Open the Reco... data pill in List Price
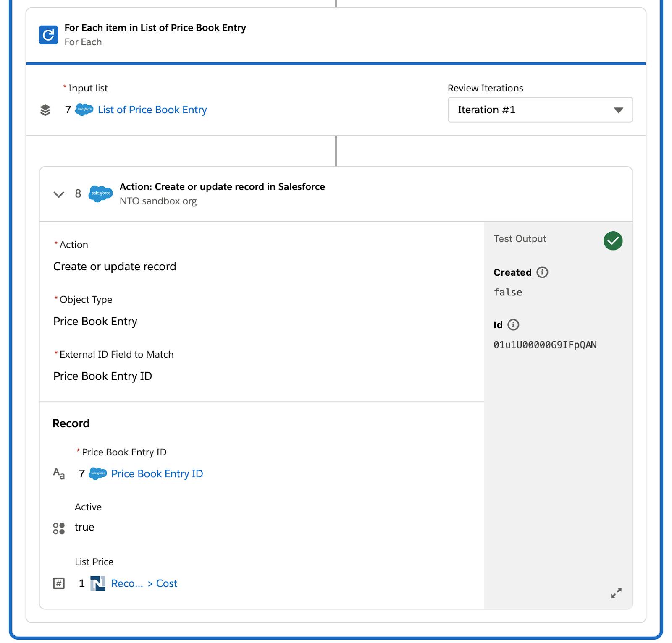Screen dimensions: 672x643 pos(127,583)
